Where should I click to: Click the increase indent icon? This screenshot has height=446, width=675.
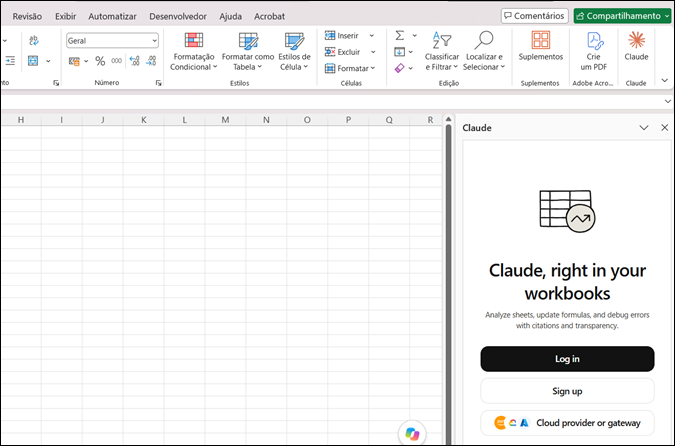[10, 61]
